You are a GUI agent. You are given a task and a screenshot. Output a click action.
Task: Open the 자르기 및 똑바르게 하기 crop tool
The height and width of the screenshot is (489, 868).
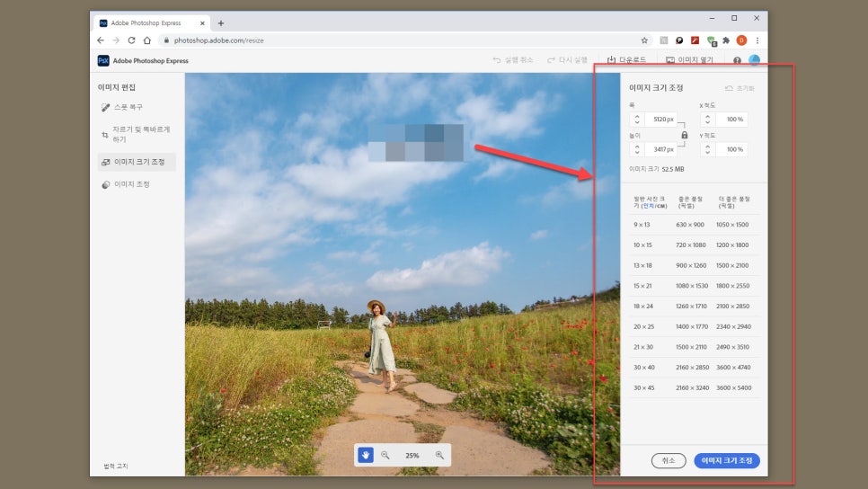135,135
